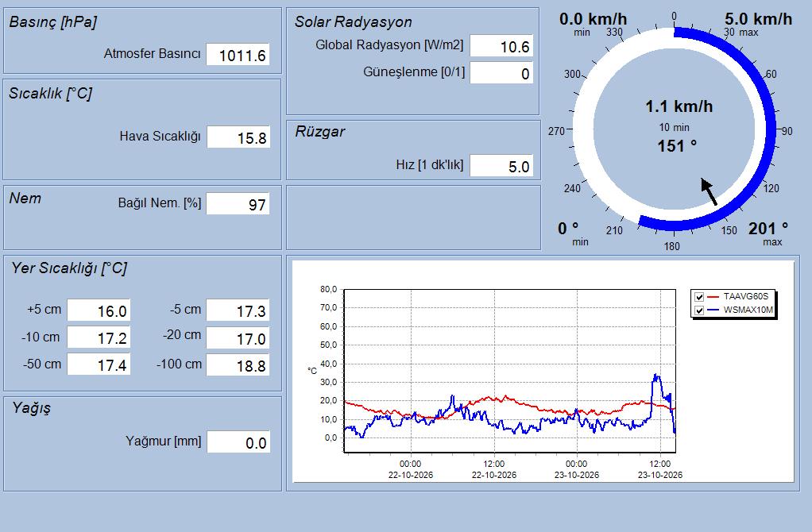Image resolution: width=812 pixels, height=532 pixels.
Task: Select the -50 cm ground temperature field
Action: (x=99, y=364)
